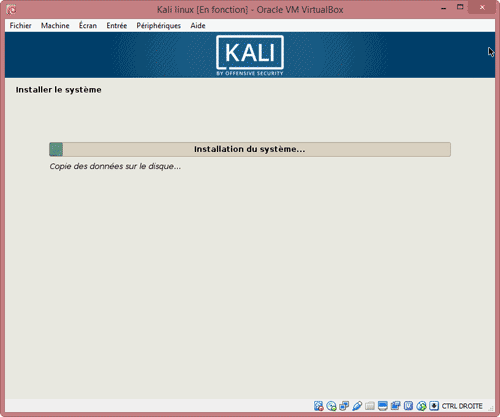Click the 'Copie des données sur le disque...' text
The width and height of the screenshot is (500, 417).
click(115, 166)
